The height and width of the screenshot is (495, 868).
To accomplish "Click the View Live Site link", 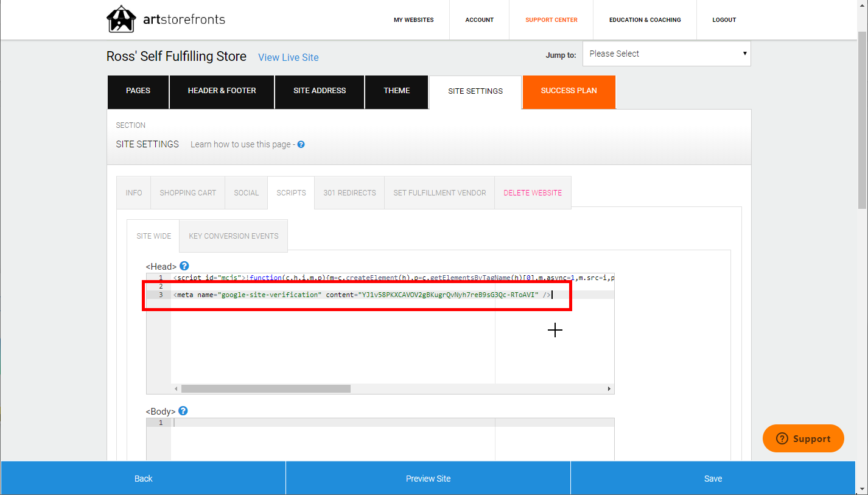I will pos(288,57).
